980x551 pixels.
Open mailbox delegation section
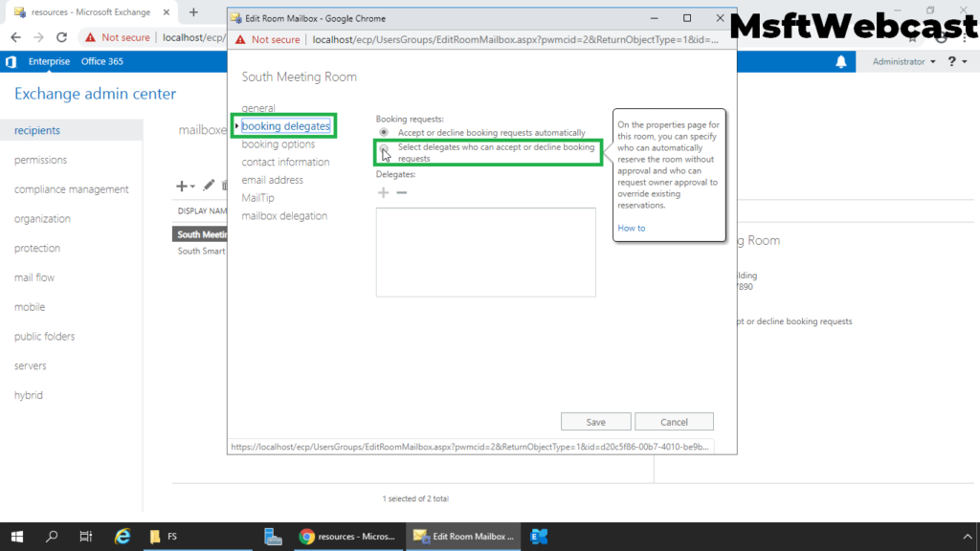pyautogui.click(x=284, y=216)
